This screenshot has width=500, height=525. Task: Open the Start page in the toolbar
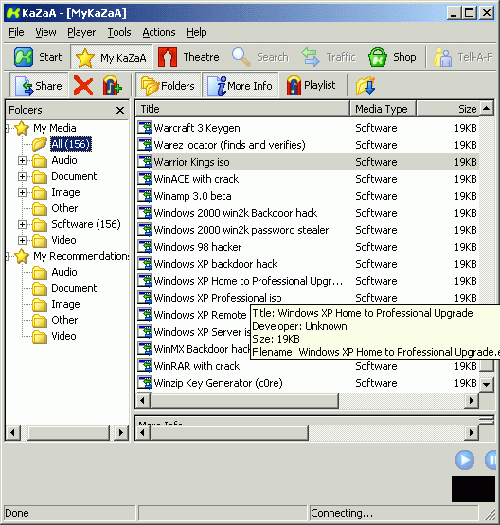click(38, 57)
